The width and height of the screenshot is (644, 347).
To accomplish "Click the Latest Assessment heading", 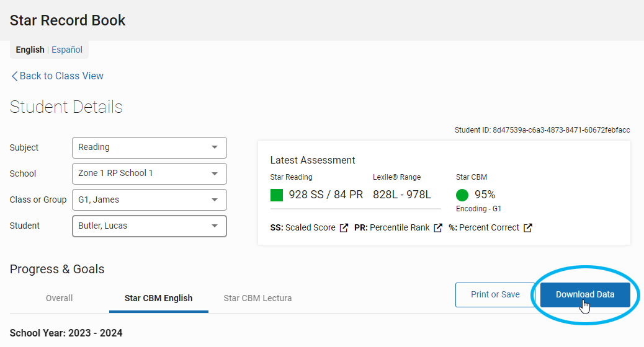I will [x=313, y=160].
